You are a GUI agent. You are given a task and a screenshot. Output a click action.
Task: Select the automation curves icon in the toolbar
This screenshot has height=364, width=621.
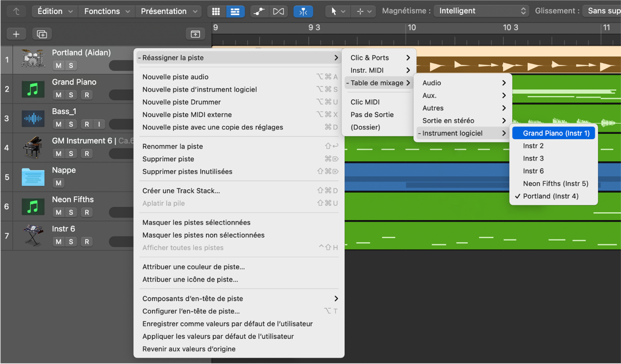point(258,11)
